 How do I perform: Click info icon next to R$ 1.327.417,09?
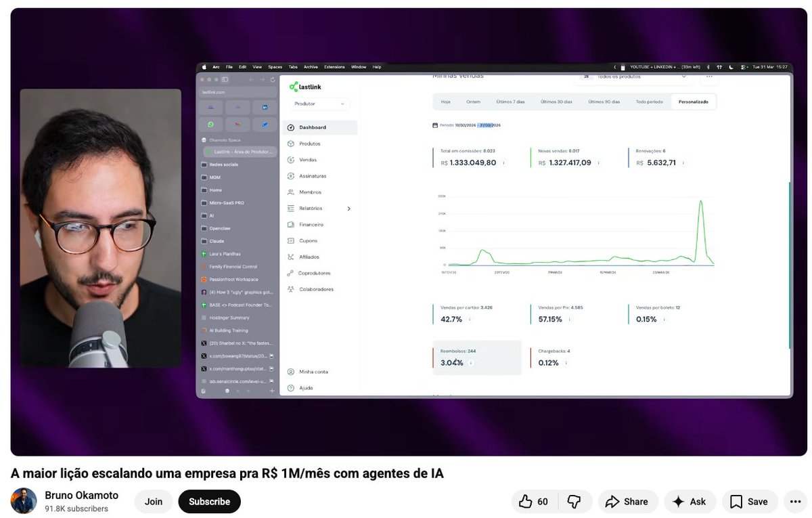[599, 163]
